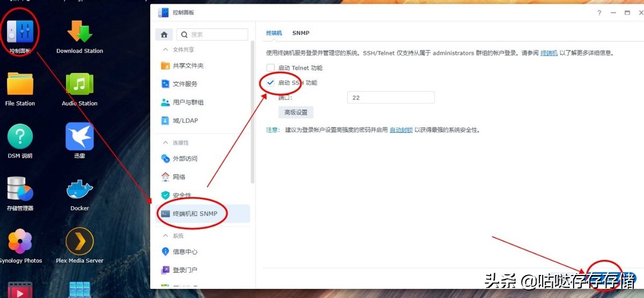Screen dimensions: 644x298
Task: Collapse the 文件共享 section
Action: [165, 49]
